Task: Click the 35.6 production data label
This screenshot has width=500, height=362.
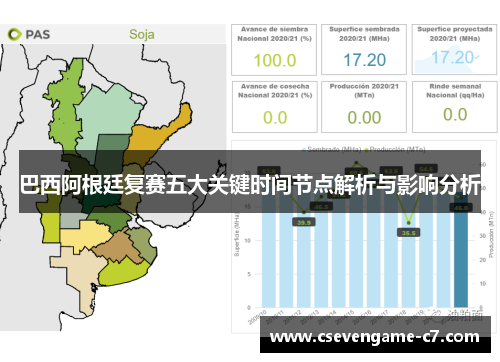Action: click(408, 233)
